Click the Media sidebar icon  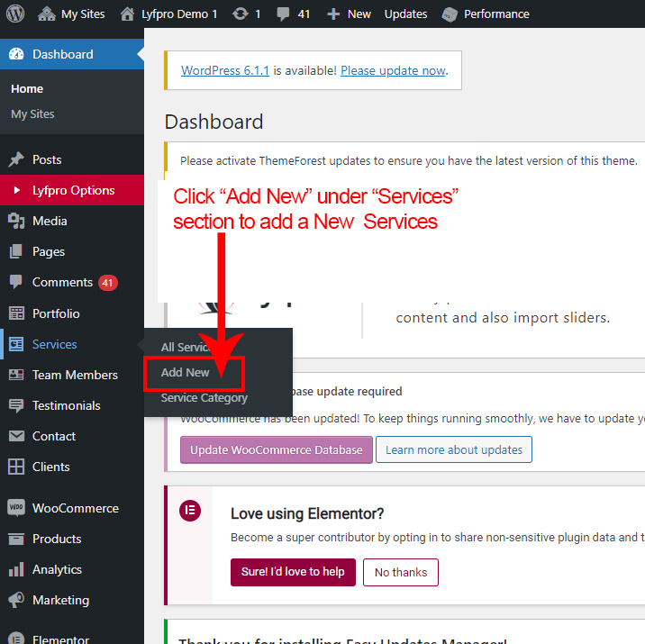pyautogui.click(x=16, y=221)
